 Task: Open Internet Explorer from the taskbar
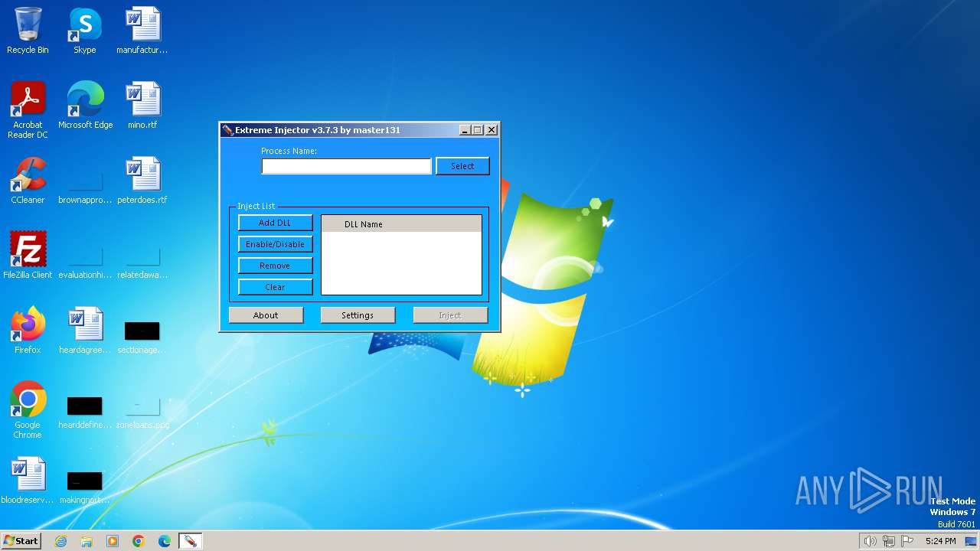click(x=60, y=541)
